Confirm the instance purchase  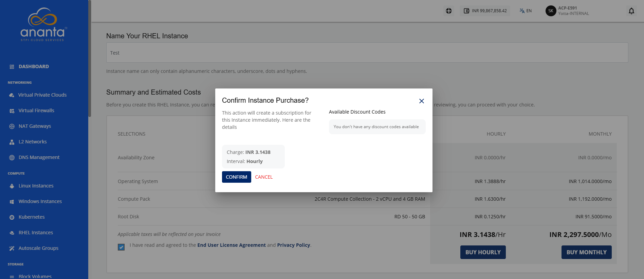pos(237,177)
